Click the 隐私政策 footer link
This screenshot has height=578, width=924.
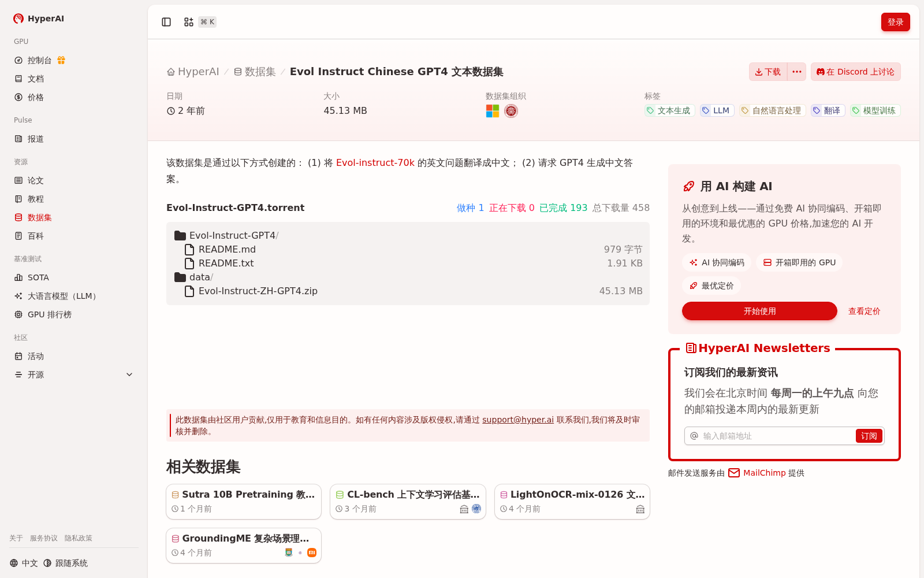pyautogui.click(x=79, y=538)
